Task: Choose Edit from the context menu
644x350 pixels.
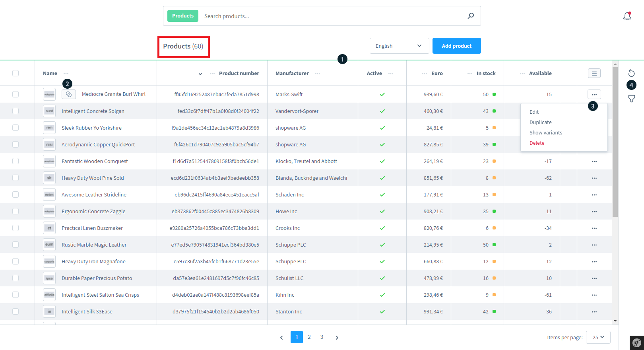Action: pos(534,112)
